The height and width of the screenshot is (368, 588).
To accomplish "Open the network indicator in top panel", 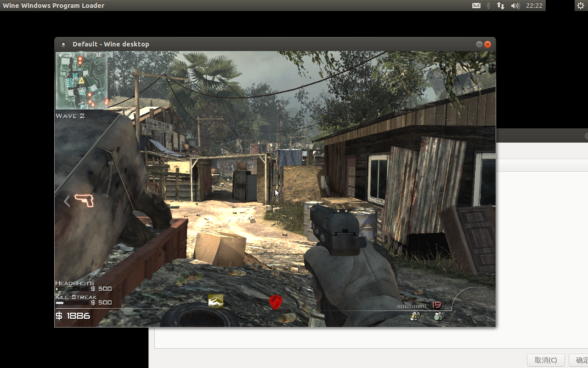I will [x=501, y=6].
